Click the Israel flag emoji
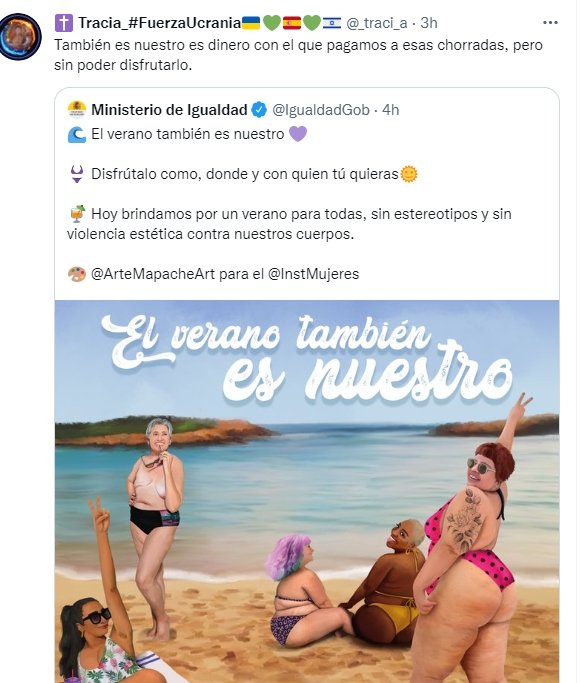Viewport: 581px width, 683px height. (332, 23)
